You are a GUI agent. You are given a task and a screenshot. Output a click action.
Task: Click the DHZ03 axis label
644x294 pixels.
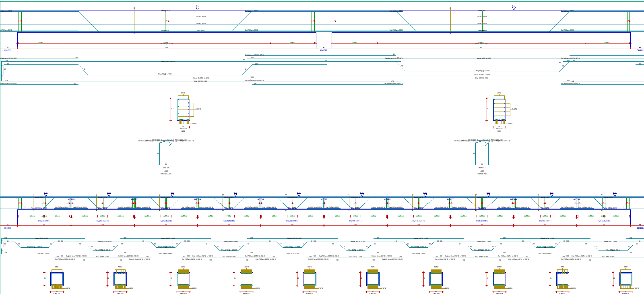tap(8, 50)
